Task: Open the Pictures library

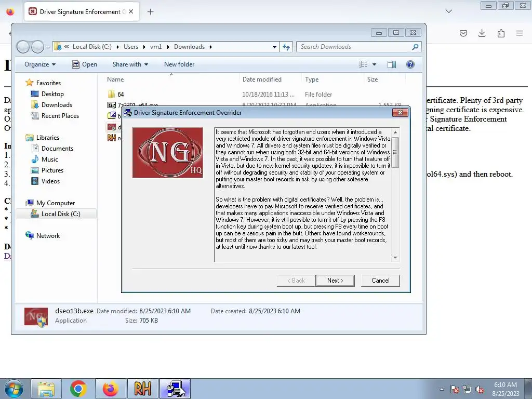Action: pyautogui.click(x=52, y=170)
